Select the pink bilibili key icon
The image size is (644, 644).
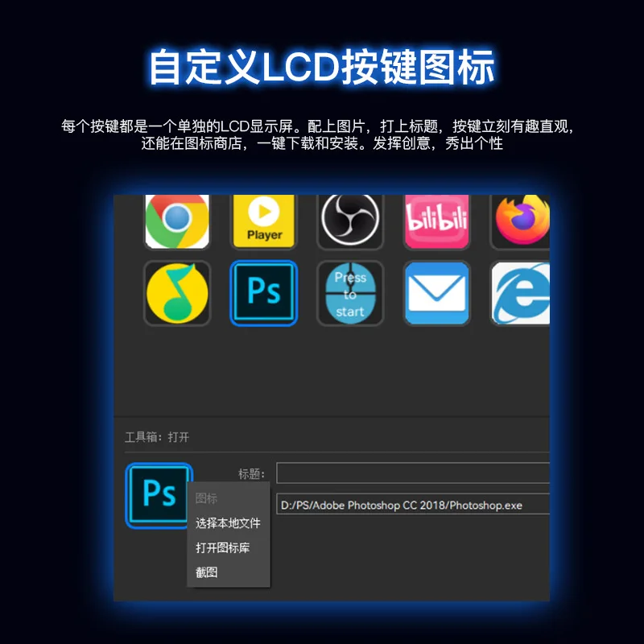tap(437, 222)
